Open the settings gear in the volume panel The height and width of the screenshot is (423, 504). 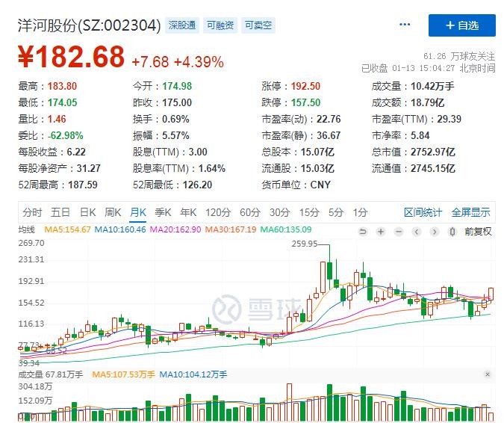[488, 374]
